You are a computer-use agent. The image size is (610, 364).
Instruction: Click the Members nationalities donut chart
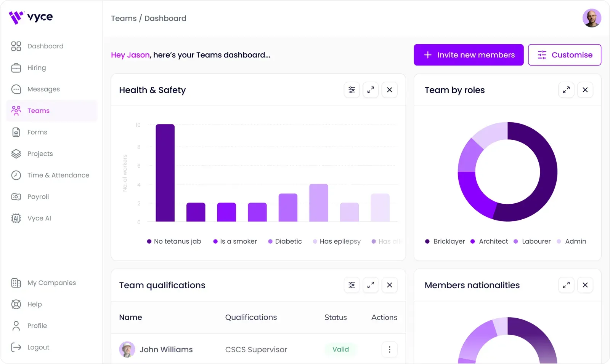(507, 340)
